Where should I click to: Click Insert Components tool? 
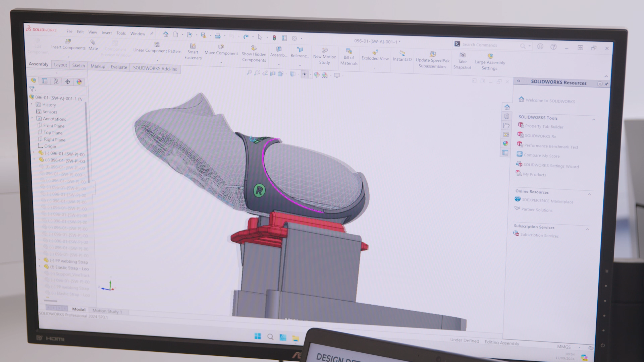68,45
